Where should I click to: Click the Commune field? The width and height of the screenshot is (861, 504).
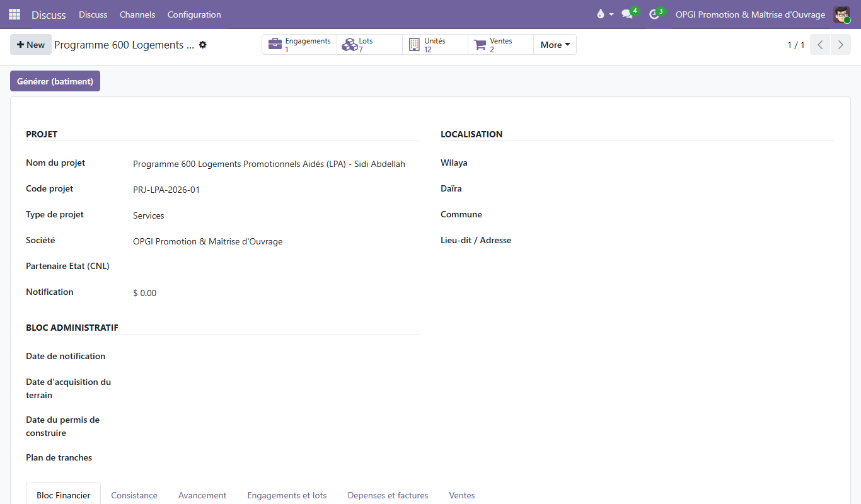[x=691, y=215]
